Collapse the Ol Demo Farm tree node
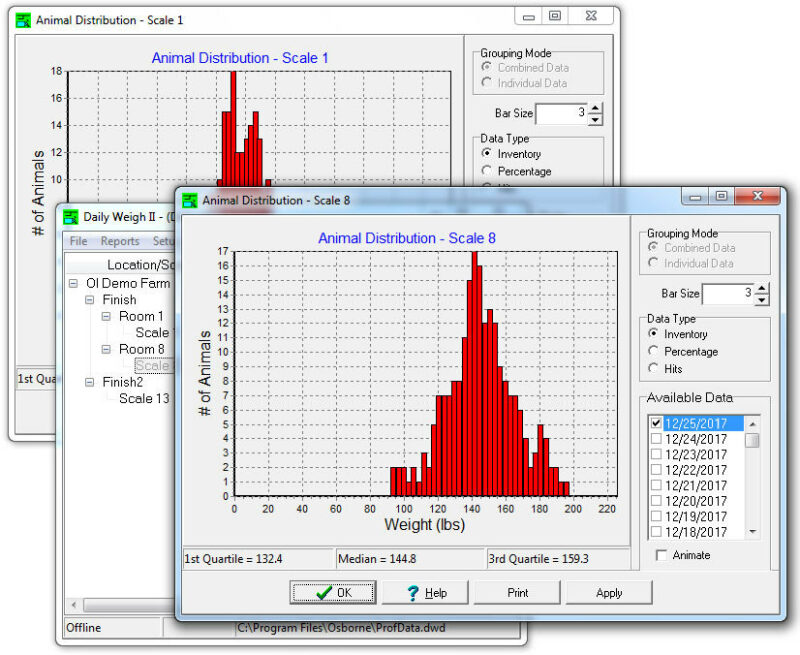Screen dimensions: 800x655 [x=73, y=283]
